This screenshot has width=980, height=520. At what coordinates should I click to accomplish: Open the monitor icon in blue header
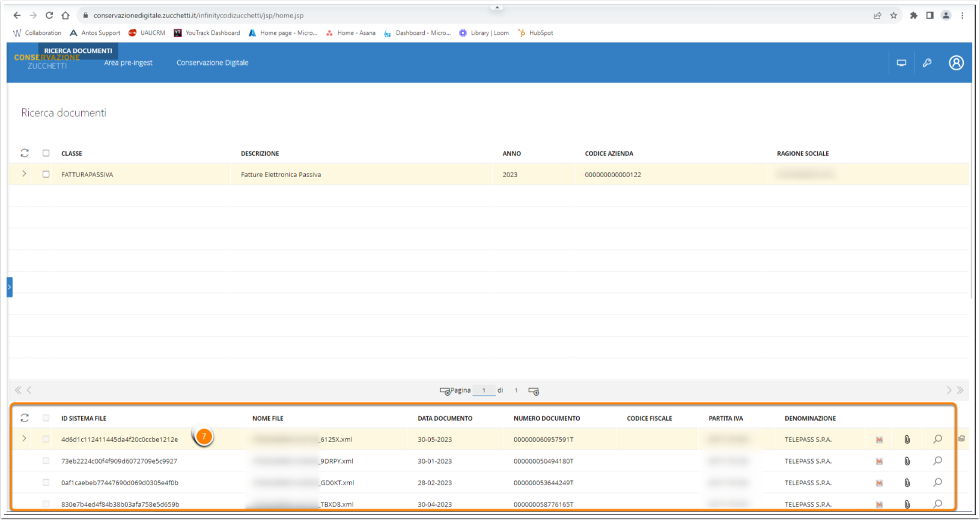click(x=901, y=62)
